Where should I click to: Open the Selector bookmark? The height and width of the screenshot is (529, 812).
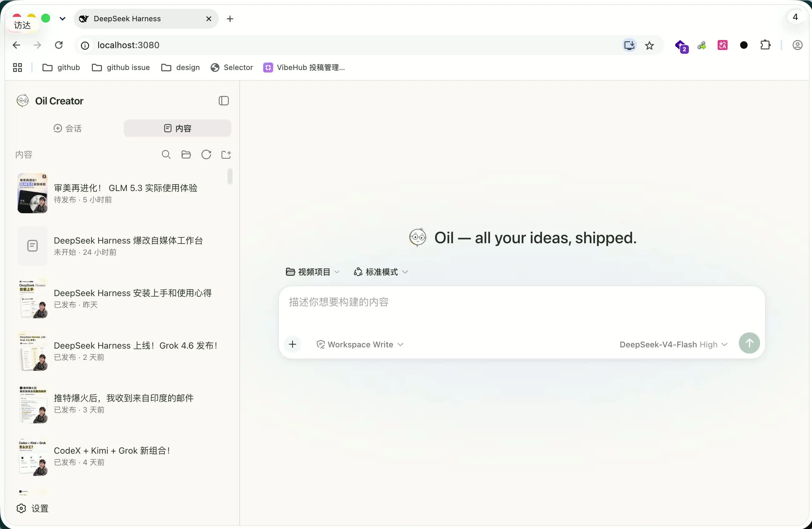tap(232, 68)
